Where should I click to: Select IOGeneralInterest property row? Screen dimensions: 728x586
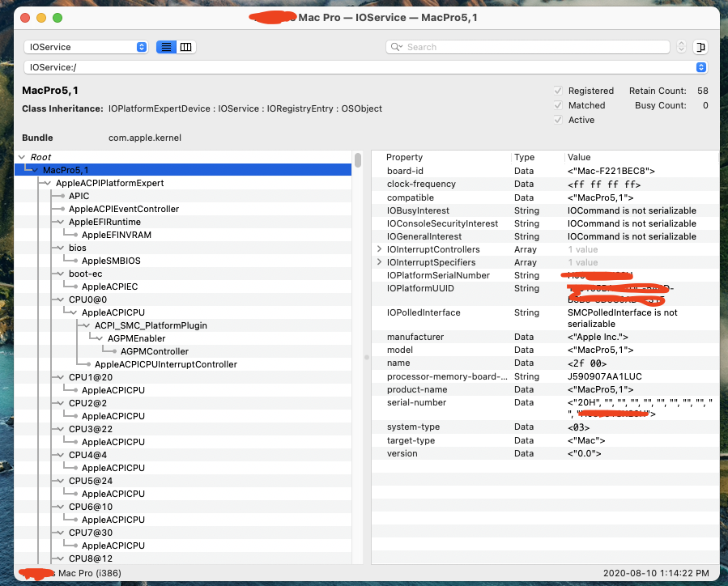(546, 236)
